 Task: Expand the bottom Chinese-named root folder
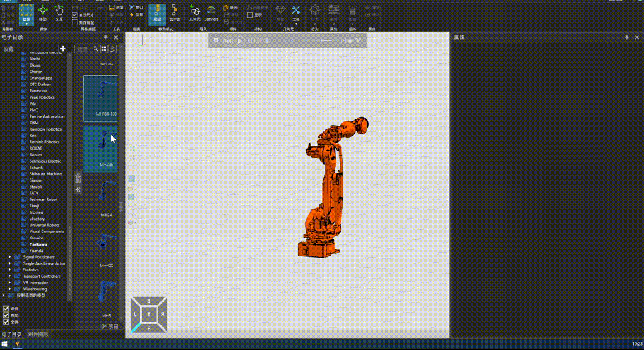point(3,295)
